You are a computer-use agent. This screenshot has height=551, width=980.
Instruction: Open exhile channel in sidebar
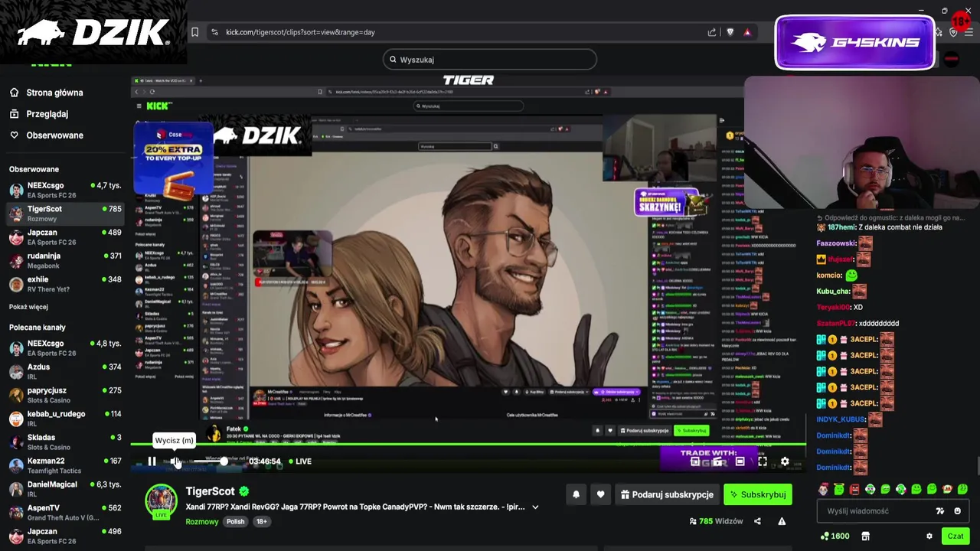[x=64, y=283]
